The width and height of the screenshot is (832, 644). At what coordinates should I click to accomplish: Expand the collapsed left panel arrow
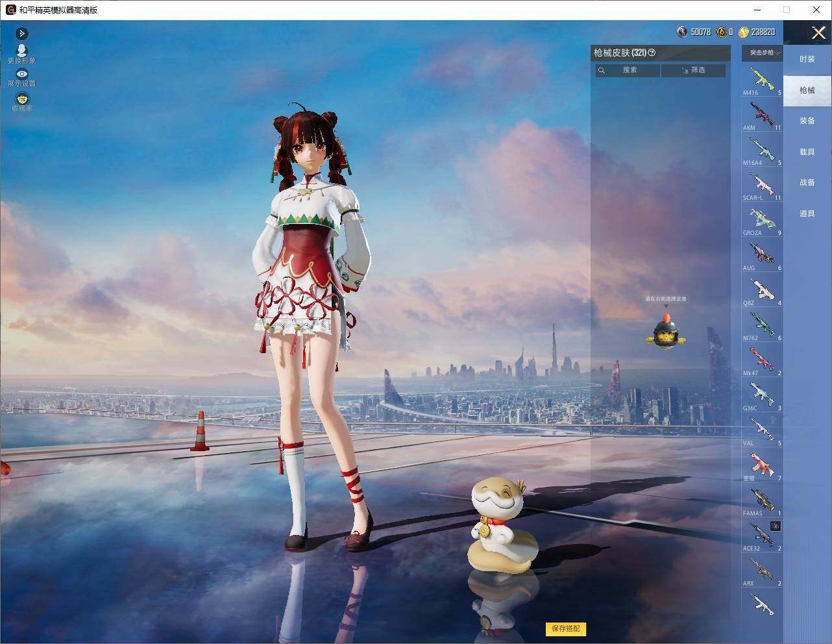pyautogui.click(x=21, y=33)
